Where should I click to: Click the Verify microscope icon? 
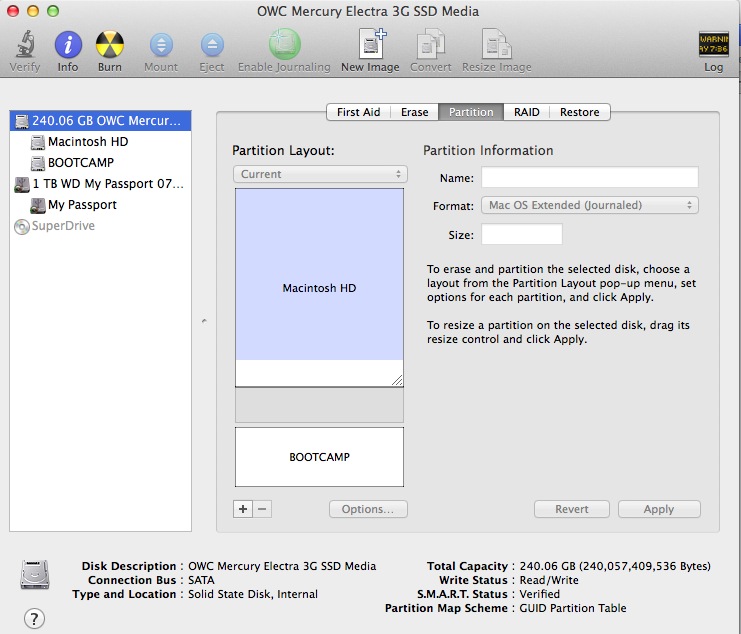25,45
